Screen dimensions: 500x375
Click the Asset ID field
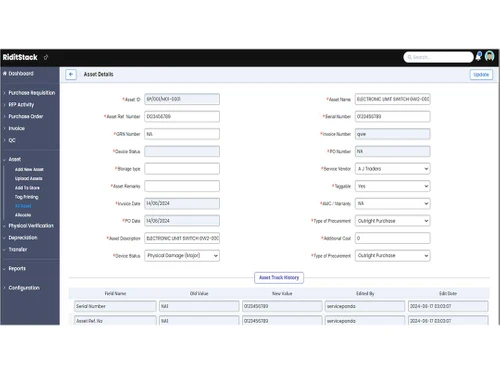[182, 99]
